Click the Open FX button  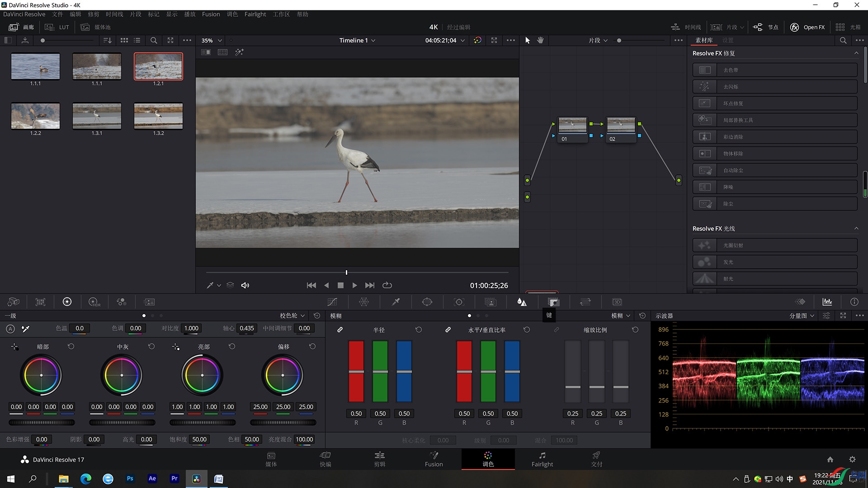coord(807,27)
